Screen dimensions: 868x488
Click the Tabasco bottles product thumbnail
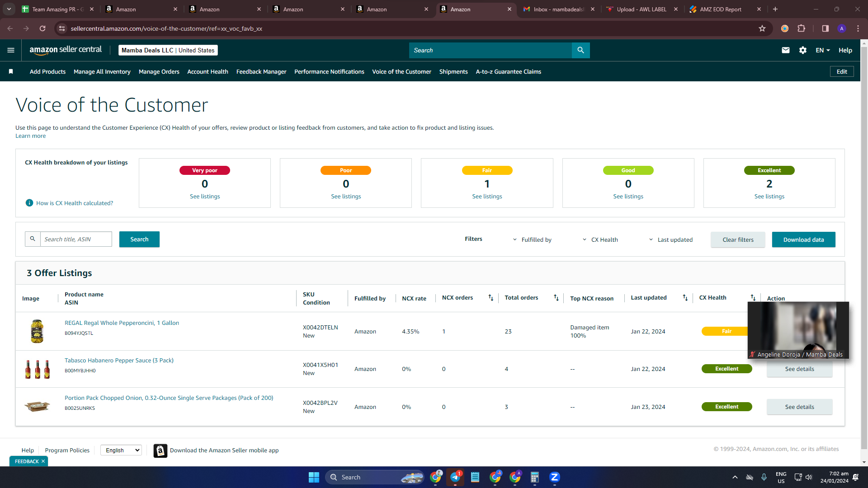(x=37, y=369)
